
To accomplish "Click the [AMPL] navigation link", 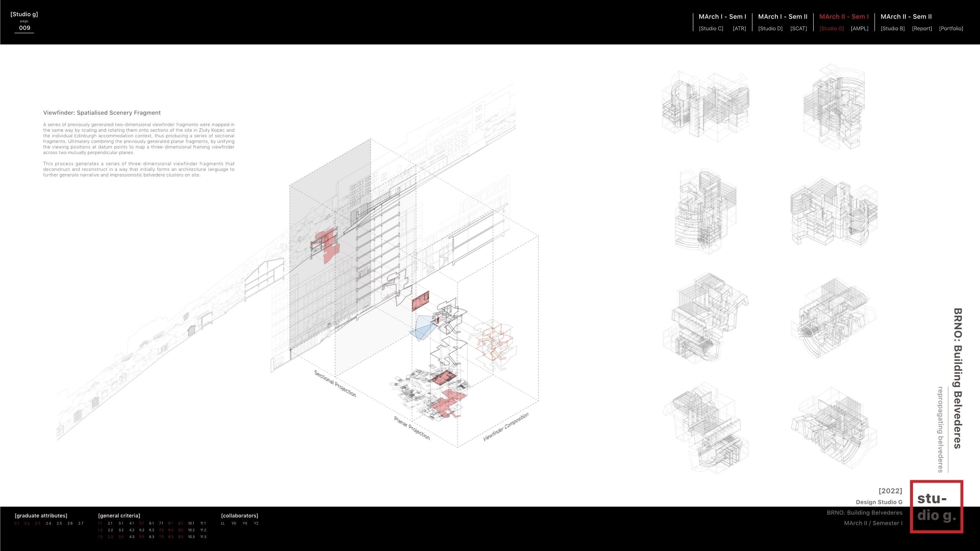I will click(x=859, y=29).
